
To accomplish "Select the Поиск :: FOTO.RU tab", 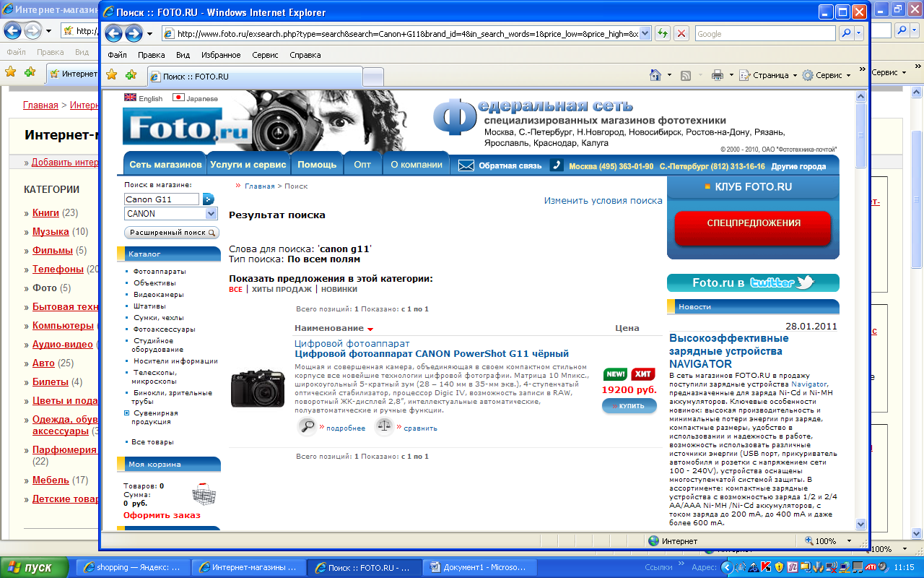I will 255,77.
